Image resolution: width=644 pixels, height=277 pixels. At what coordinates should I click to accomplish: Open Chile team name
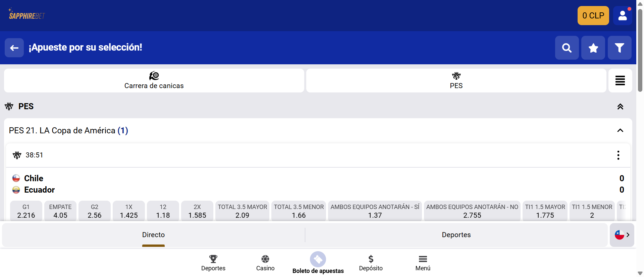tap(34, 178)
